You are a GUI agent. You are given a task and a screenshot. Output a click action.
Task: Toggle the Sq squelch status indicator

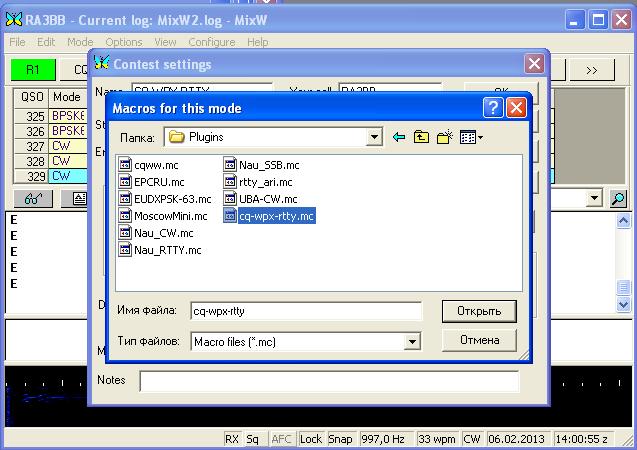click(253, 439)
